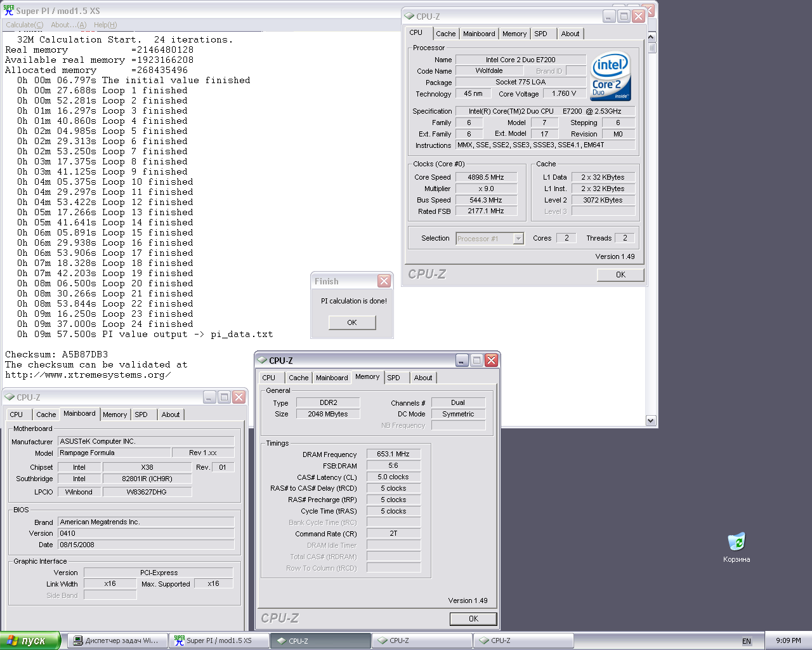Click the 'PI calculation is done!' message
Screen dimensions: 812x650
(354, 301)
